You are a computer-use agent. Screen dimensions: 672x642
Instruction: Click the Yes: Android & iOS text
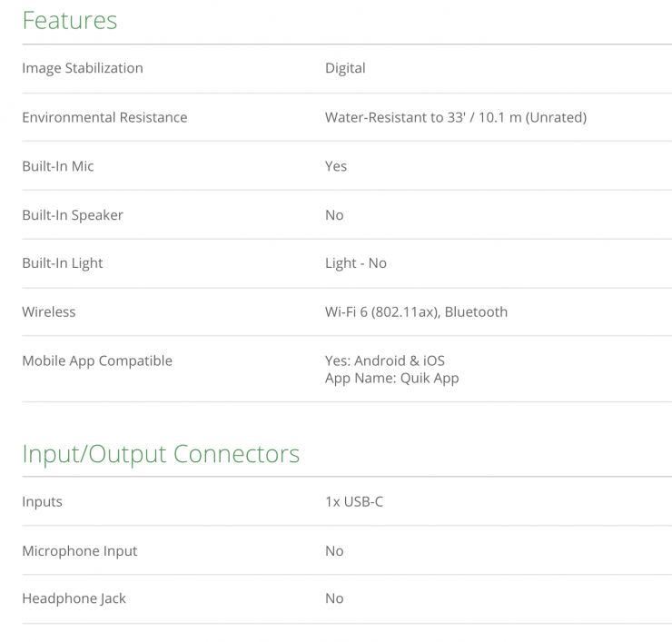click(x=385, y=361)
